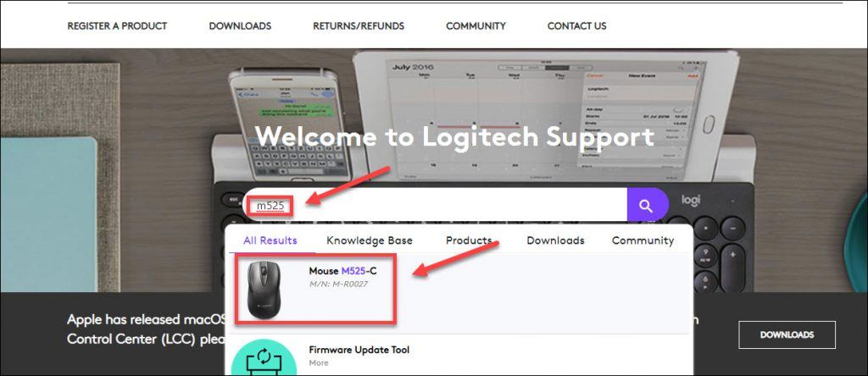Open Register a Product page

(x=117, y=26)
